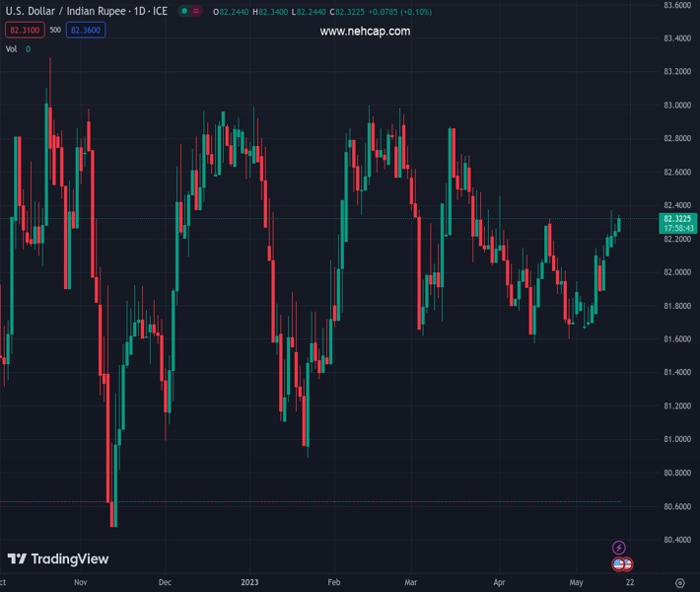Click the www.nehcap.com watermark text
The width and height of the screenshot is (700, 592).
tap(365, 32)
